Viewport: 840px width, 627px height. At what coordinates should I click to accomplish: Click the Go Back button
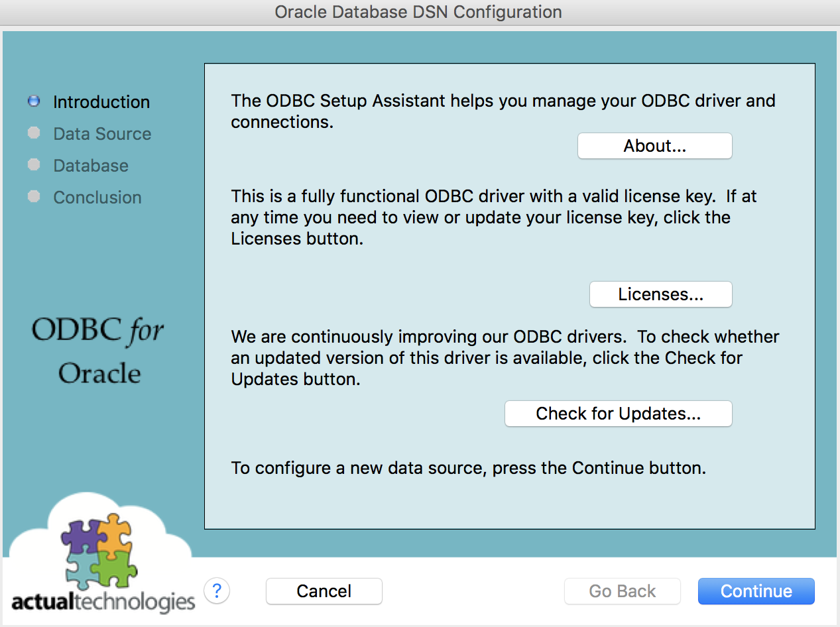click(622, 591)
